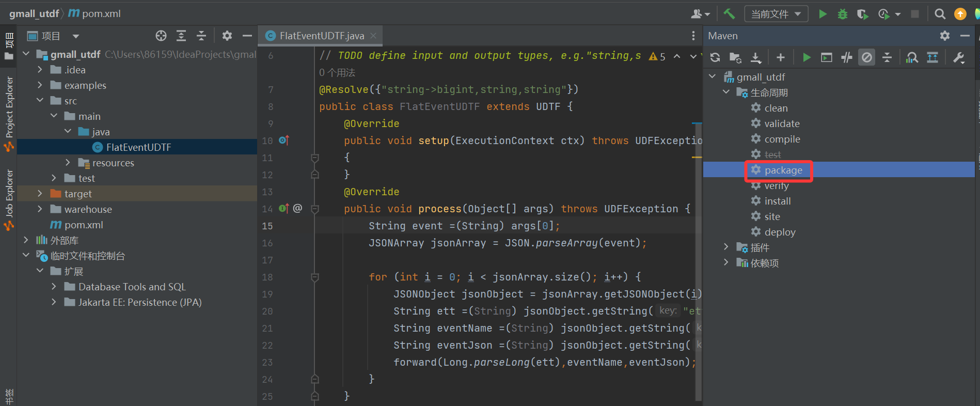Open Job Explorer side tab

point(9,199)
